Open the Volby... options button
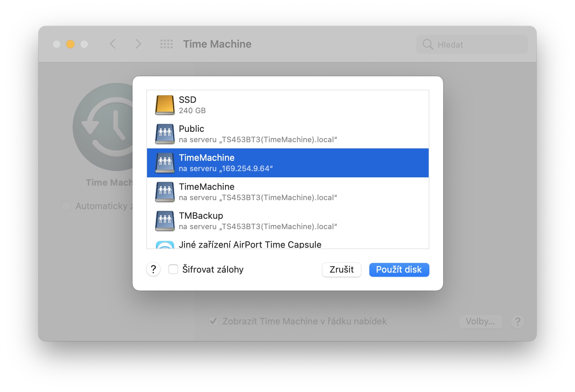The height and width of the screenshot is (392, 575). (480, 322)
